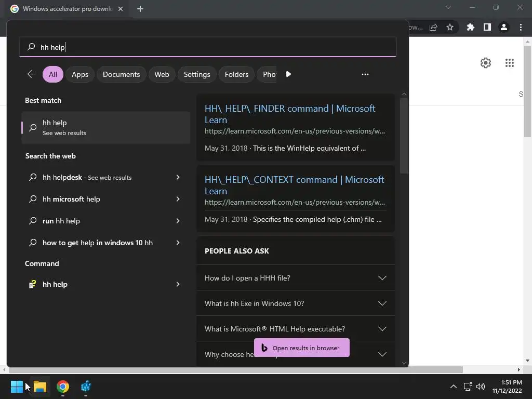The width and height of the screenshot is (532, 399).
Task: Select the Documents filter tab
Action: pyautogui.click(x=122, y=74)
